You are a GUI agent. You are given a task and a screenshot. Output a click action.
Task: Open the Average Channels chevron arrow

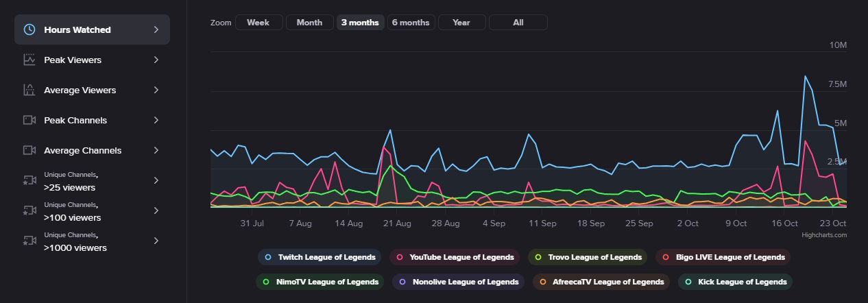pyautogui.click(x=156, y=150)
